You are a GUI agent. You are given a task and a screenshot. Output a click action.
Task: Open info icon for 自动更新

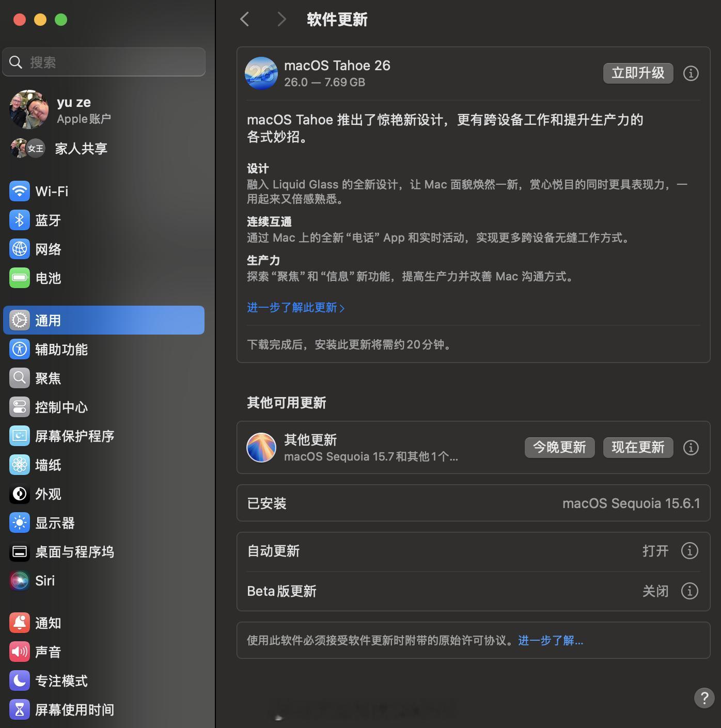[689, 550]
